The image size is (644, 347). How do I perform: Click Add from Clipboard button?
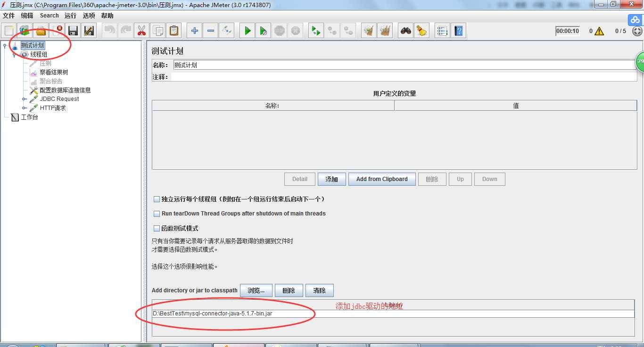click(x=382, y=179)
